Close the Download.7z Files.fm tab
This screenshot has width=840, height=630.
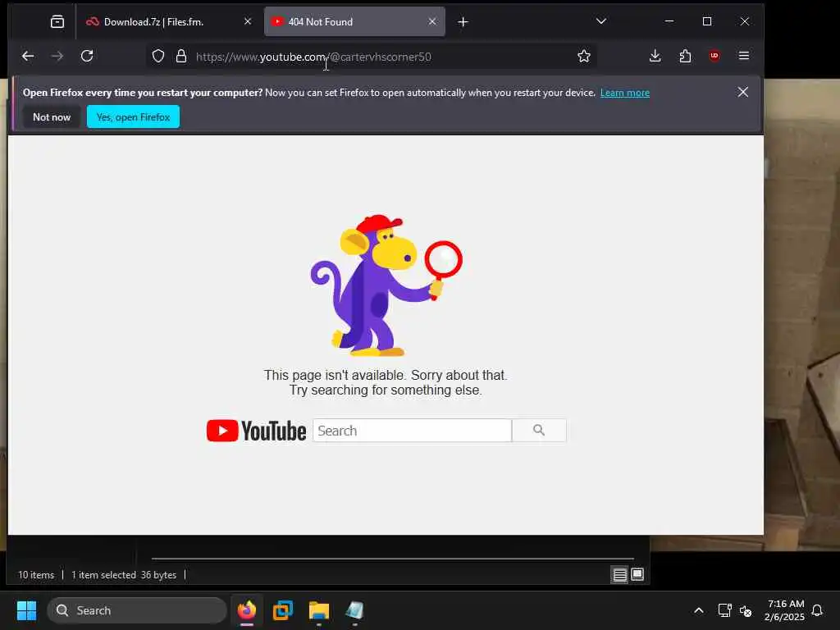tap(248, 21)
